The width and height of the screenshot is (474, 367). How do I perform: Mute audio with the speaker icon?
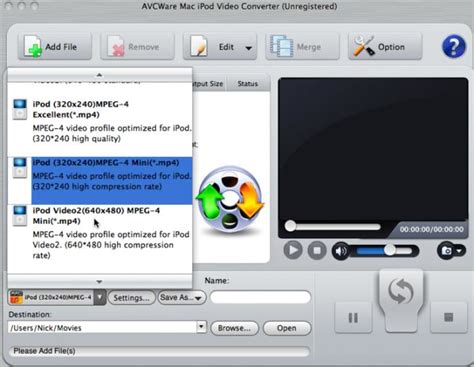pyautogui.click(x=341, y=251)
